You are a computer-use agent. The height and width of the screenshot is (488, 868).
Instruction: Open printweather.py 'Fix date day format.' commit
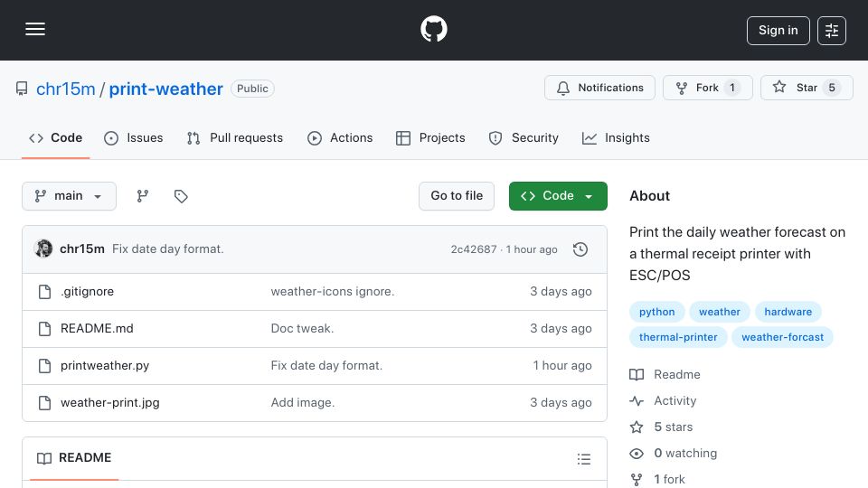(326, 366)
